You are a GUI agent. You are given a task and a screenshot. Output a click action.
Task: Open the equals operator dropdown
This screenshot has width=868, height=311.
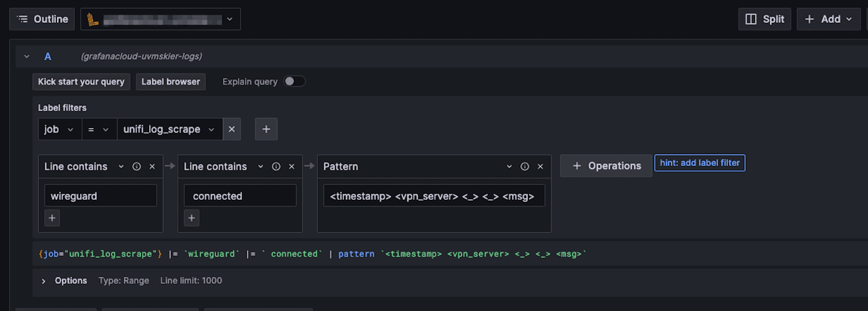point(99,129)
